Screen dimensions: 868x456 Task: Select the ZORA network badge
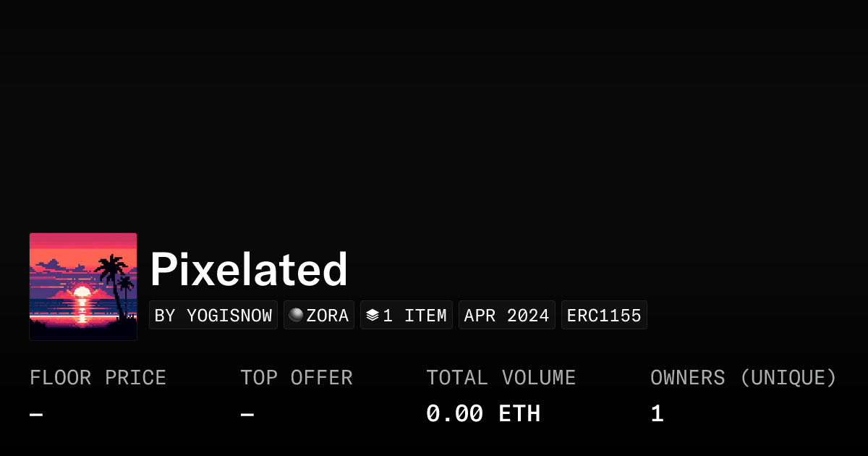point(318,315)
